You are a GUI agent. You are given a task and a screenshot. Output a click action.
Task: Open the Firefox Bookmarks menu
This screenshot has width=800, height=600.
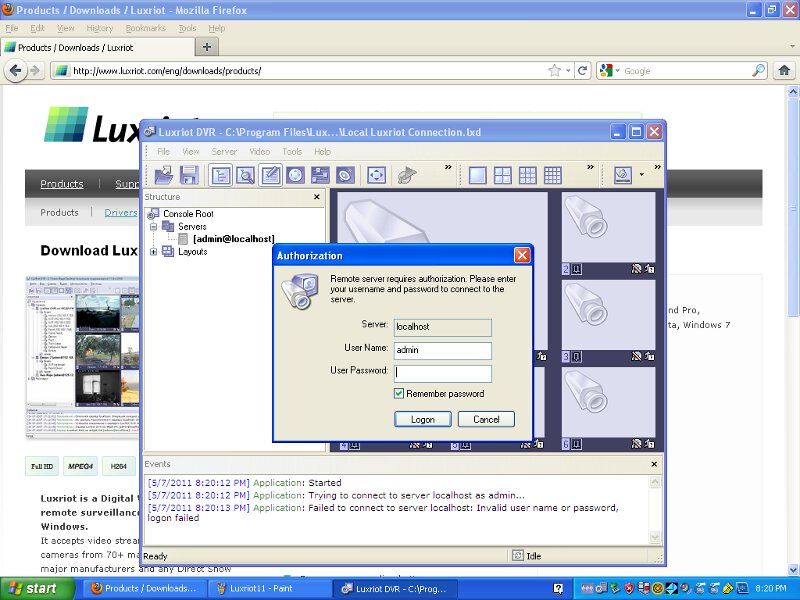click(146, 28)
